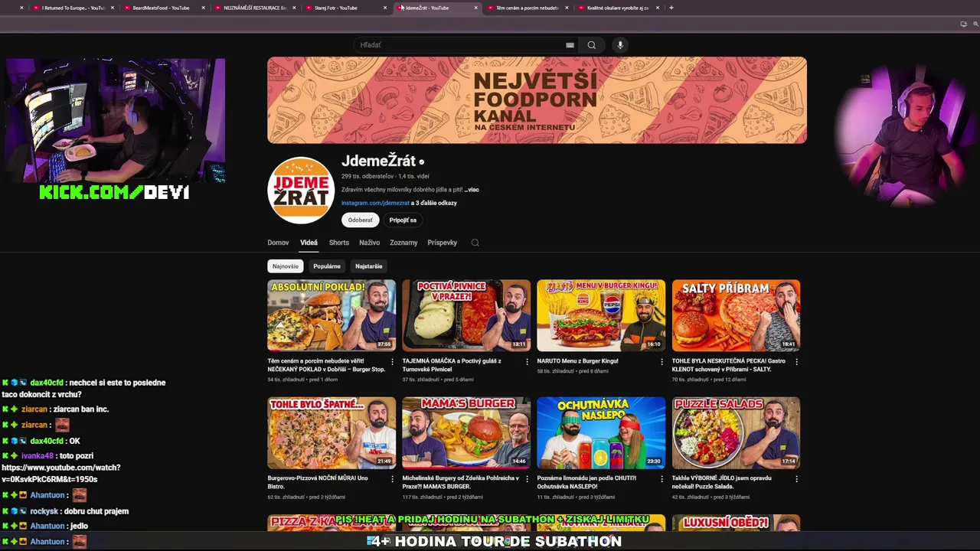Switch to NEJZNÁMĚJŠÍ RESTAURACE browser tab
This screenshot has width=980, height=551.
click(255, 8)
